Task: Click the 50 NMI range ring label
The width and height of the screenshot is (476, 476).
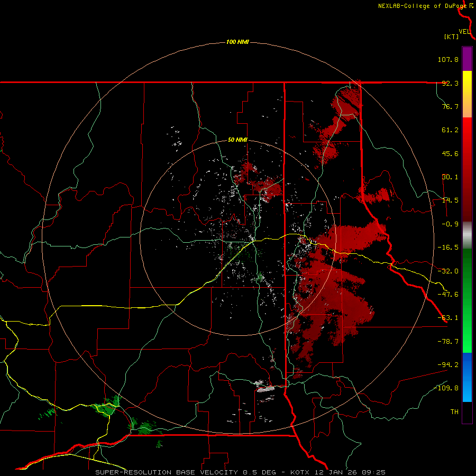Action: pos(237,140)
